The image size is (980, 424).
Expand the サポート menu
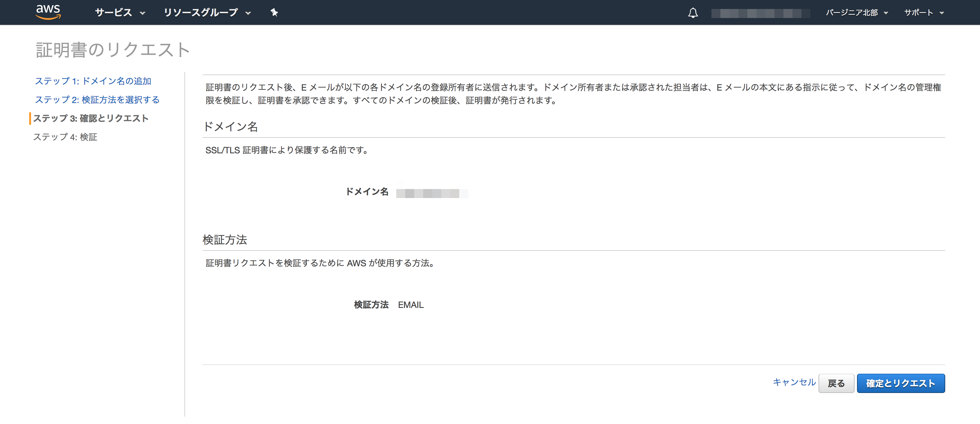924,12
